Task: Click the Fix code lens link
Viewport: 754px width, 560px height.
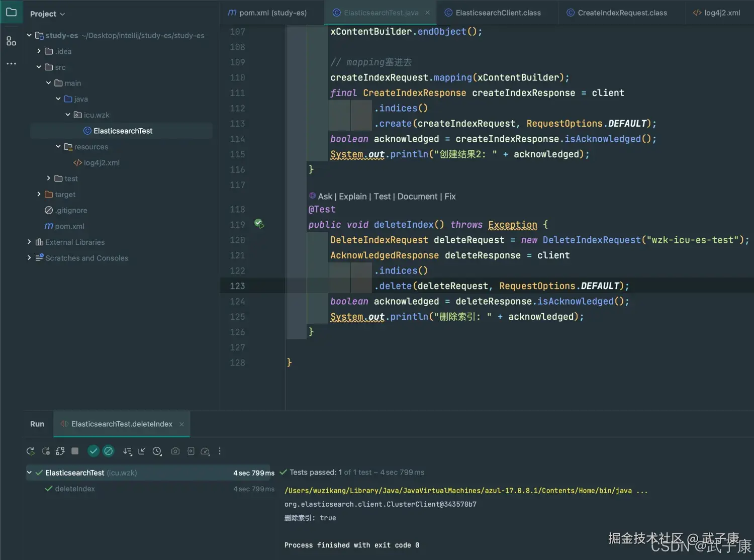Action: click(450, 197)
